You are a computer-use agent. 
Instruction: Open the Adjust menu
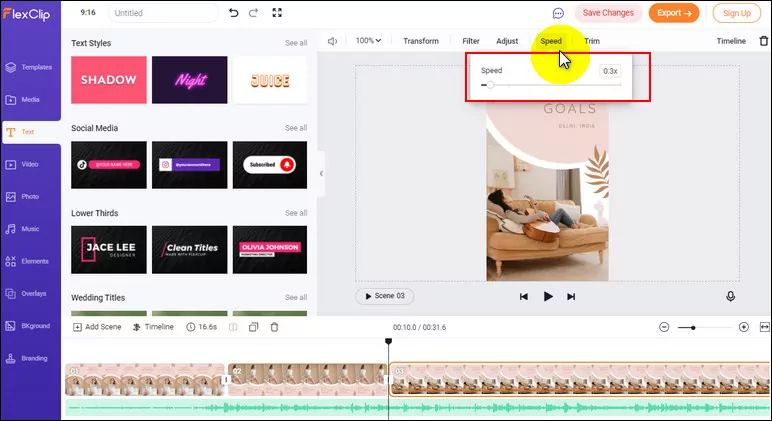tap(507, 41)
